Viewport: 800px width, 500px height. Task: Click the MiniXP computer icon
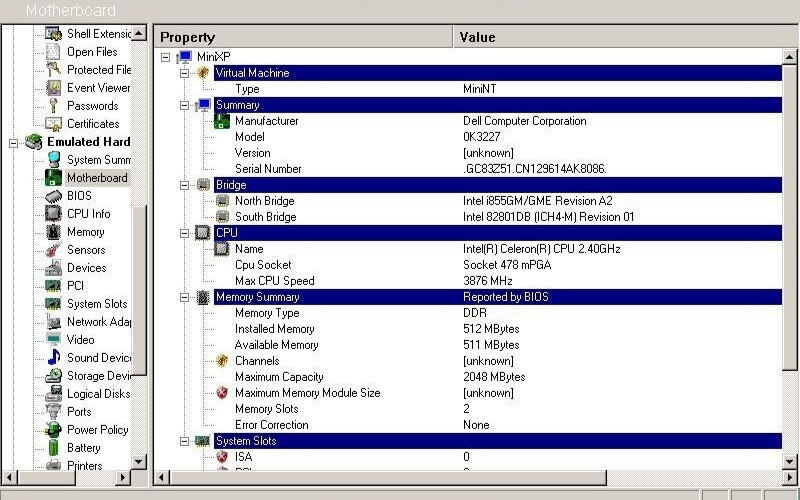(x=184, y=57)
